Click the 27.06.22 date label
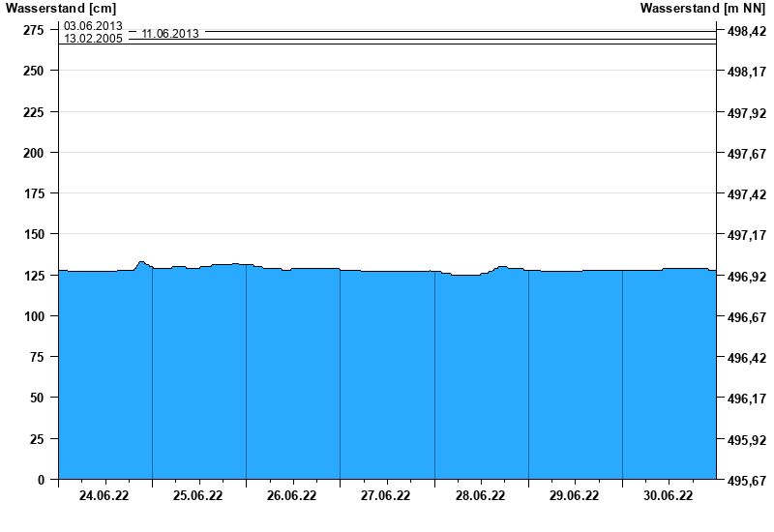 point(386,496)
